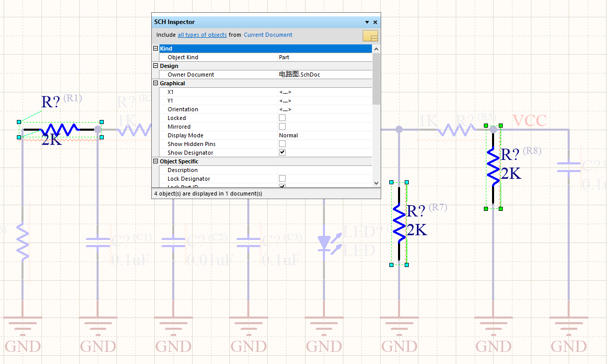This screenshot has height=364, width=607.
Task: Enable the Show Hidden Pins checkbox
Action: [282, 144]
